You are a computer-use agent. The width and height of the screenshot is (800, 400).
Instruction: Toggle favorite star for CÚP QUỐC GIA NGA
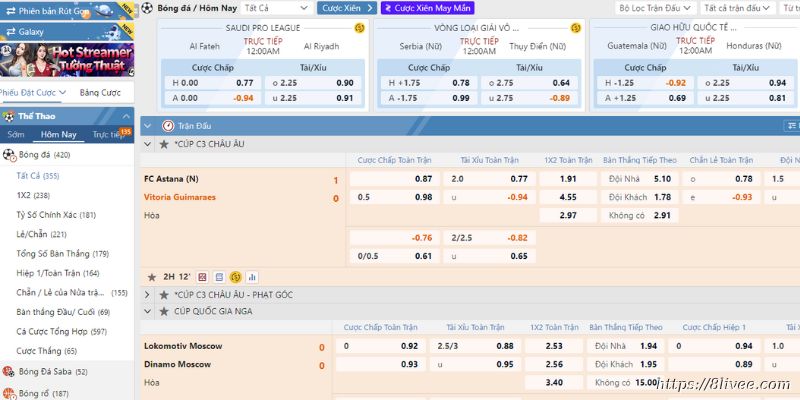[164, 311]
